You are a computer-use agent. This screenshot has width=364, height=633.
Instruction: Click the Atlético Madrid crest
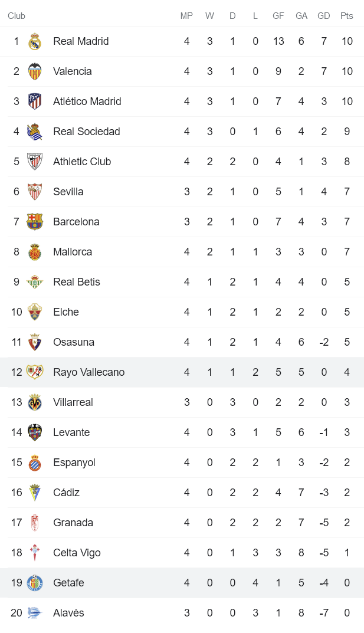(x=34, y=101)
